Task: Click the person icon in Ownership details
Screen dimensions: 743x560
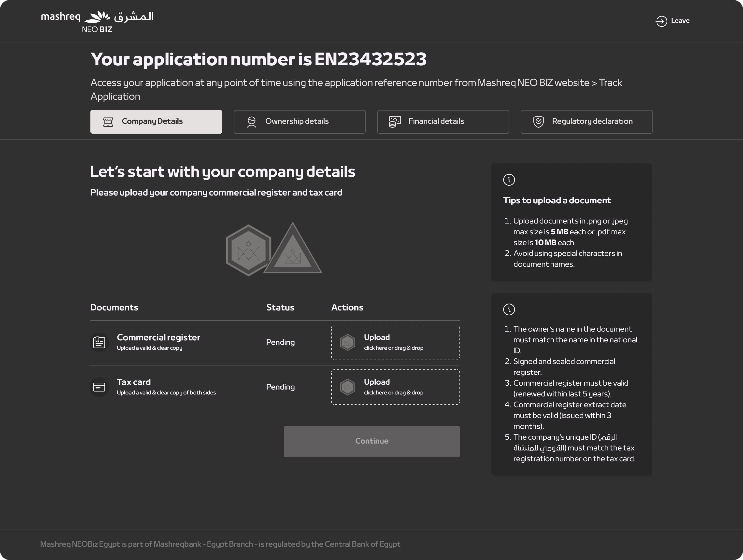Action: (251, 122)
